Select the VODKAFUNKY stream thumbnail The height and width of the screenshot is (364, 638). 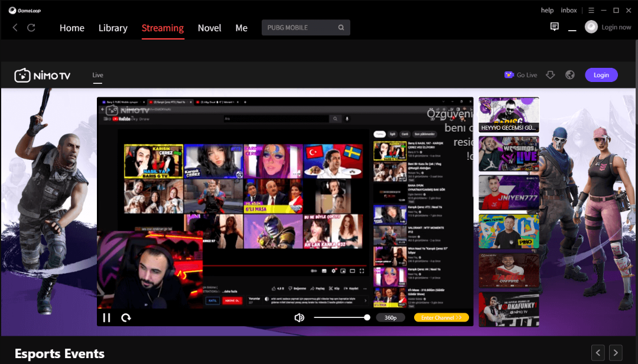pos(509,310)
